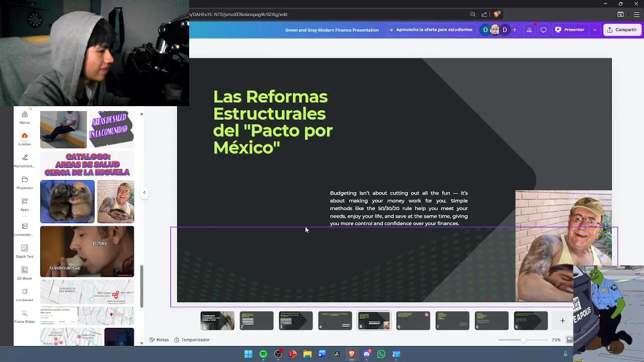Click the browser address bar URL

click(x=238, y=15)
